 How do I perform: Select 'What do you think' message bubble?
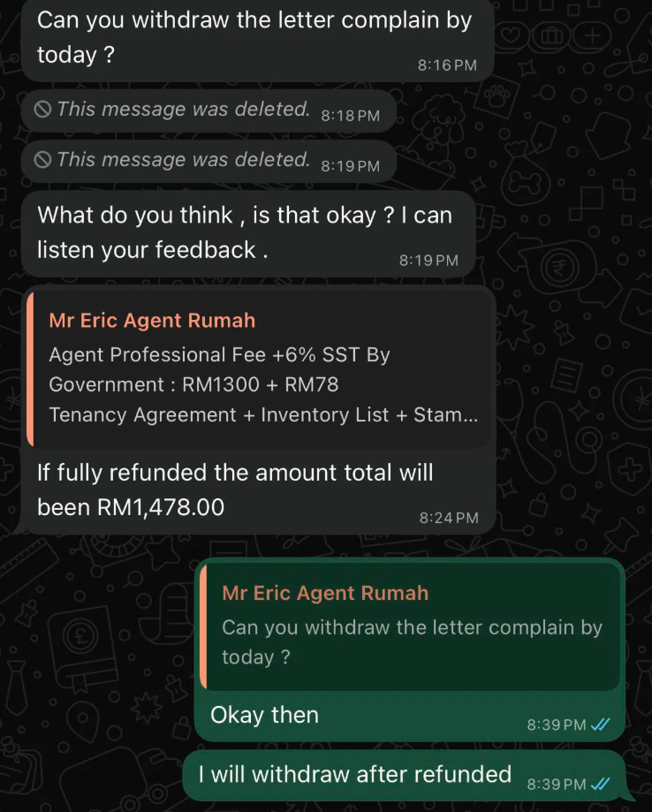coord(248,233)
